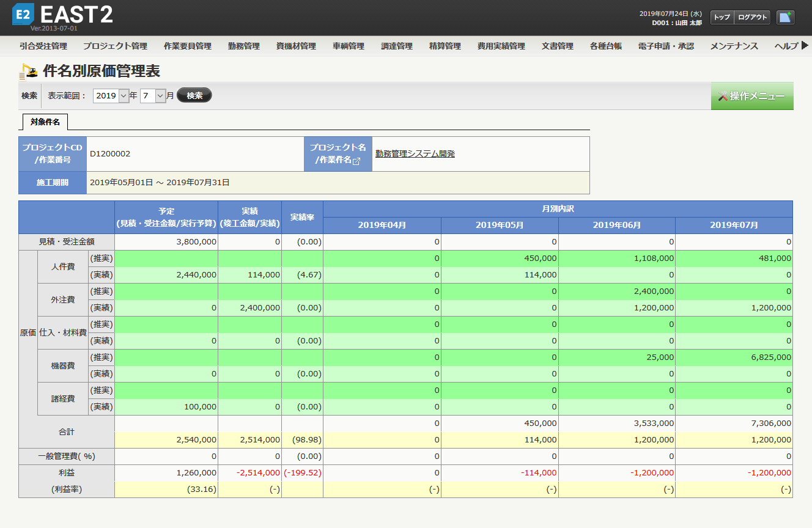The width and height of the screenshot is (812, 528).
Task: Click the 一般管理費( %) row label
Action: (67, 457)
